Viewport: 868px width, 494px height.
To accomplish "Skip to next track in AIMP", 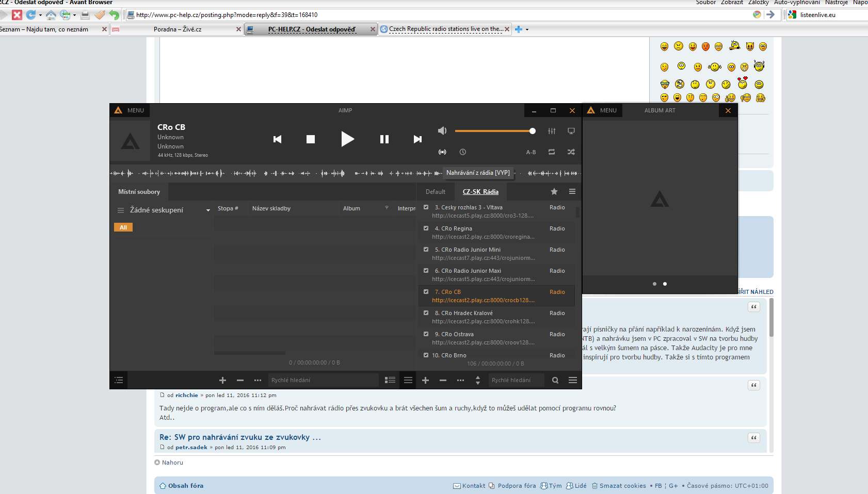I will (x=417, y=139).
